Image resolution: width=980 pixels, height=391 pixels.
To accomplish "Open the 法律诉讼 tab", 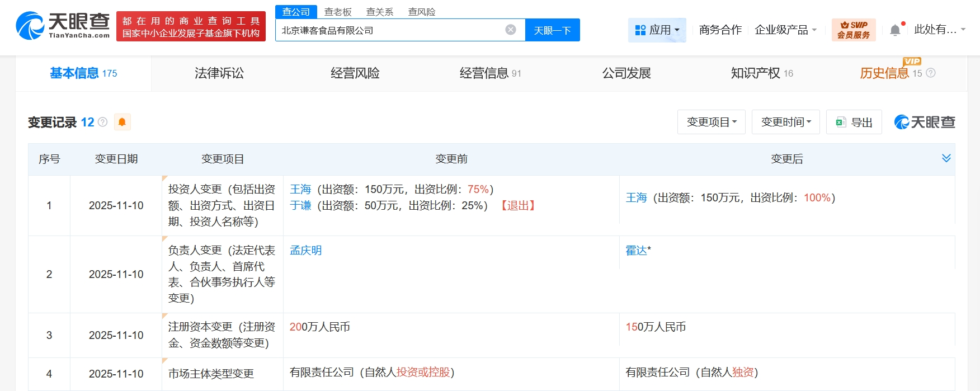I will click(219, 73).
